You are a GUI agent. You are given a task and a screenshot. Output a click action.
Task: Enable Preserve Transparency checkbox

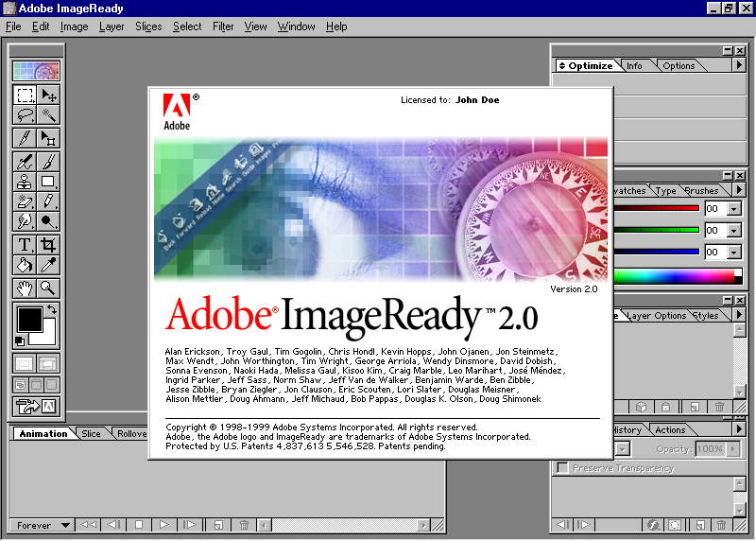562,468
